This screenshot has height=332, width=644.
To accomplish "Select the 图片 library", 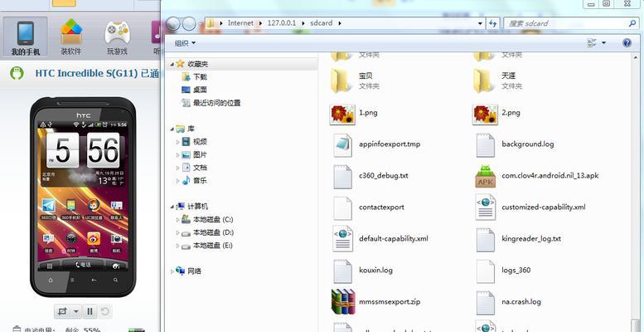I will click(200, 154).
